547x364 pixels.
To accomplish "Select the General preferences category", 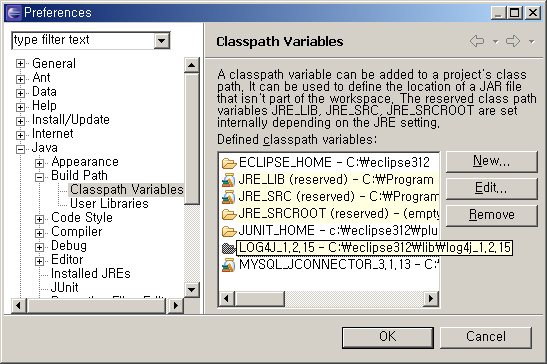I will [54, 64].
